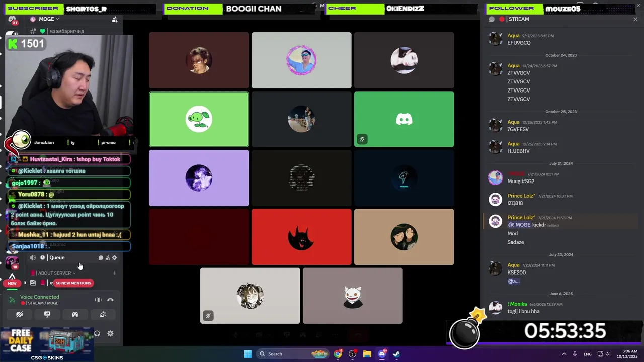Switch to Discord in the taskbar
This screenshot has width=644, height=362.
point(382,354)
